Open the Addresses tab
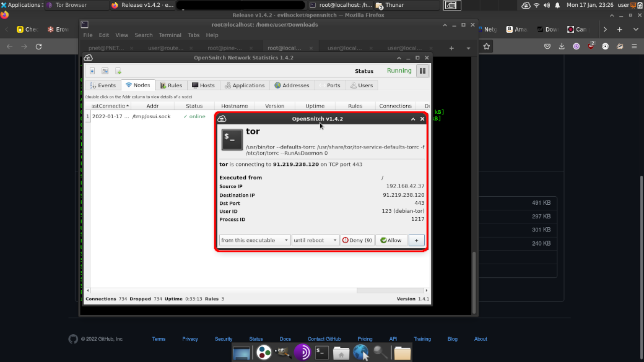The width and height of the screenshot is (644, 362). click(x=292, y=85)
